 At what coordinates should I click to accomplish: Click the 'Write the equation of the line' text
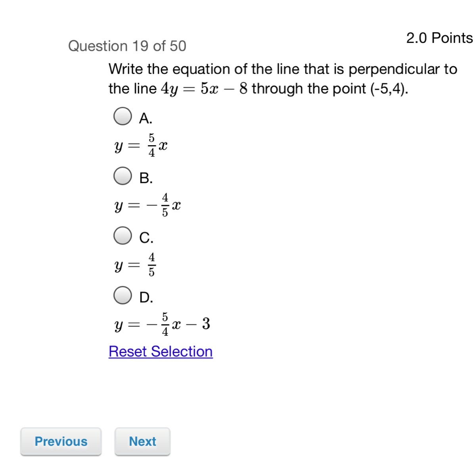click(x=205, y=69)
